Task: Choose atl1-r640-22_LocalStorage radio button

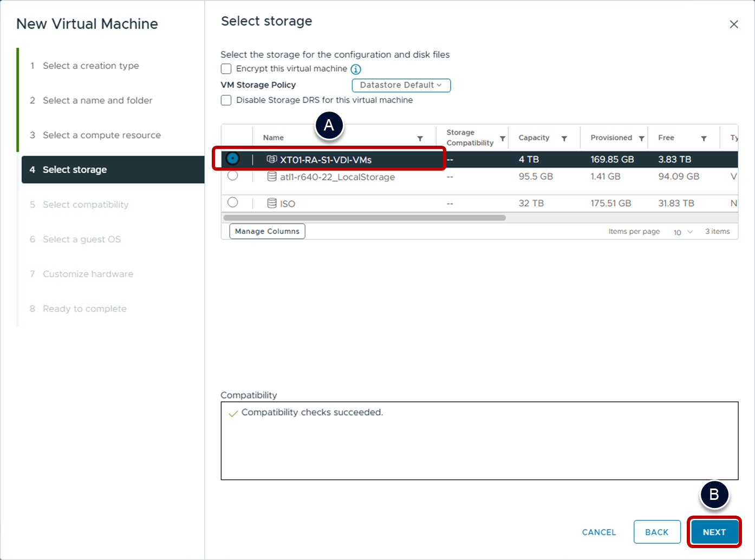Action: point(233,175)
